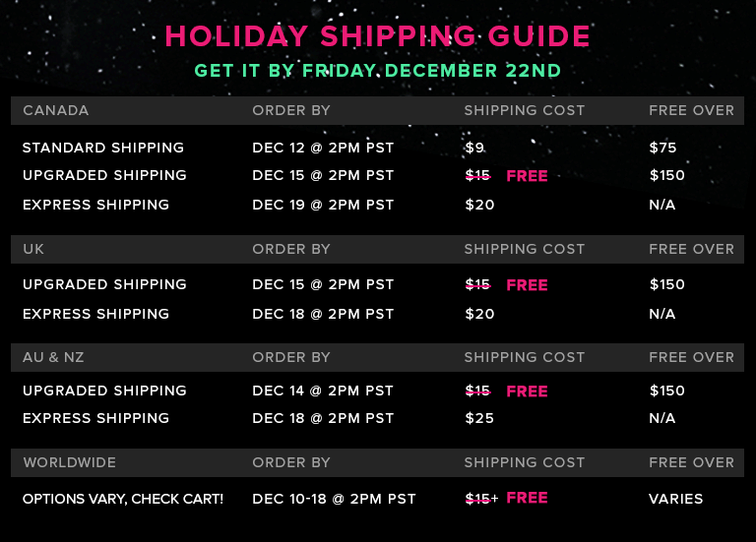Select UK Upgraded Shipping row label

pos(104,284)
